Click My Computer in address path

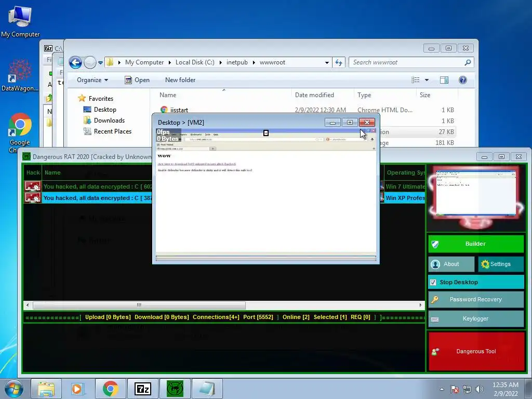point(144,62)
